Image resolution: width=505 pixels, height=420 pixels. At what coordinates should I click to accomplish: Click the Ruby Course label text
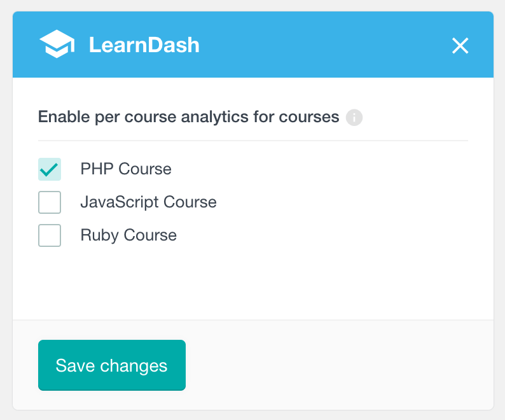[x=128, y=235]
